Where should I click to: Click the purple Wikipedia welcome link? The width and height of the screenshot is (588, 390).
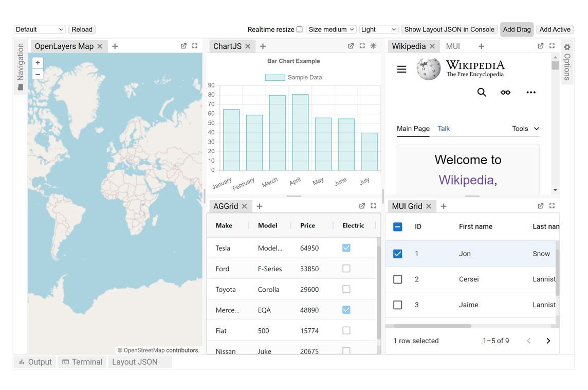466,180
